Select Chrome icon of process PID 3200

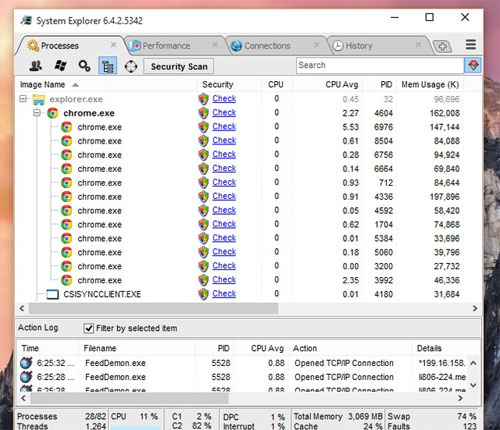click(x=67, y=266)
